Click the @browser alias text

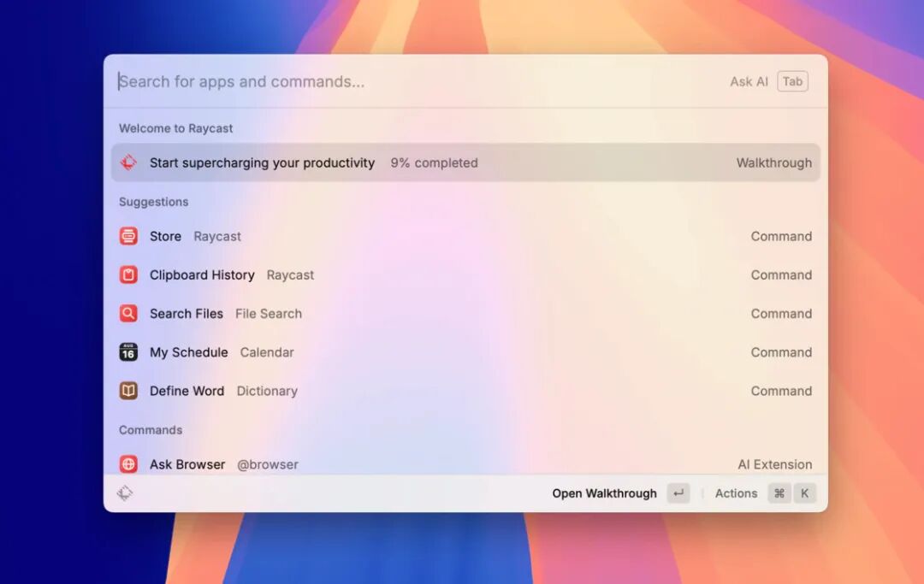tap(268, 464)
